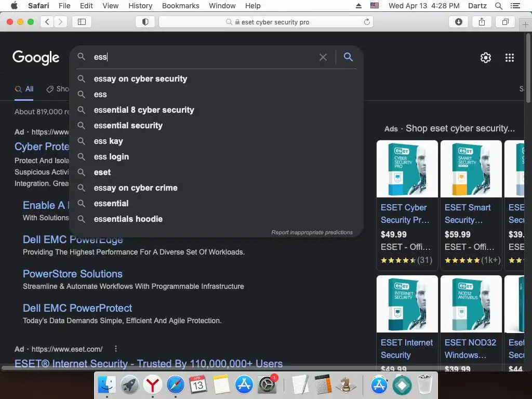Clear the Google search box with X
This screenshot has height=399, width=532.
tap(323, 57)
